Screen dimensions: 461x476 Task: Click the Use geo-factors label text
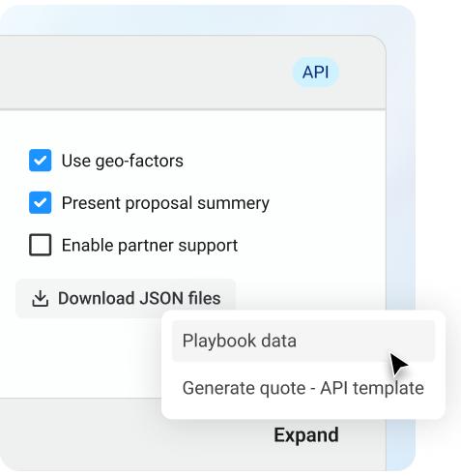click(123, 161)
